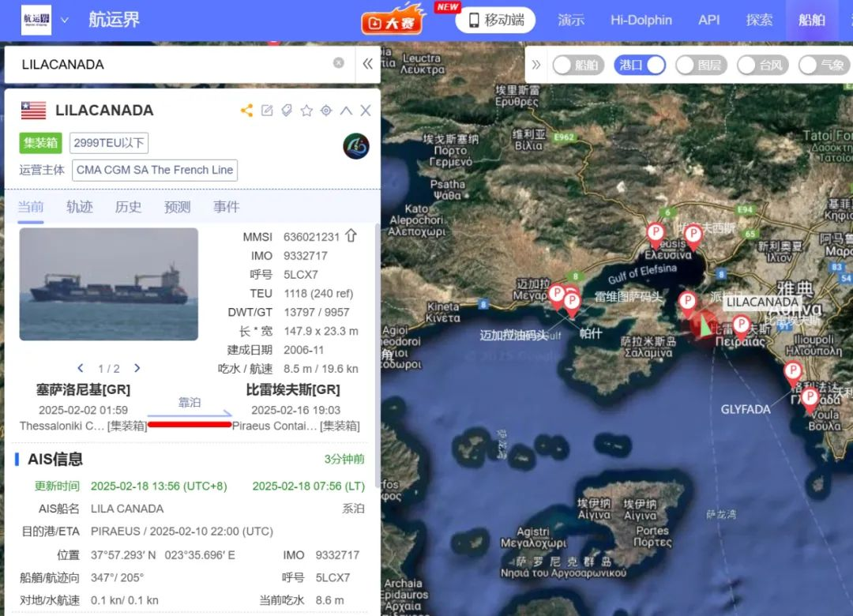Open the 移动端 mobile button
Screen dimensions: 853x616
point(495,20)
